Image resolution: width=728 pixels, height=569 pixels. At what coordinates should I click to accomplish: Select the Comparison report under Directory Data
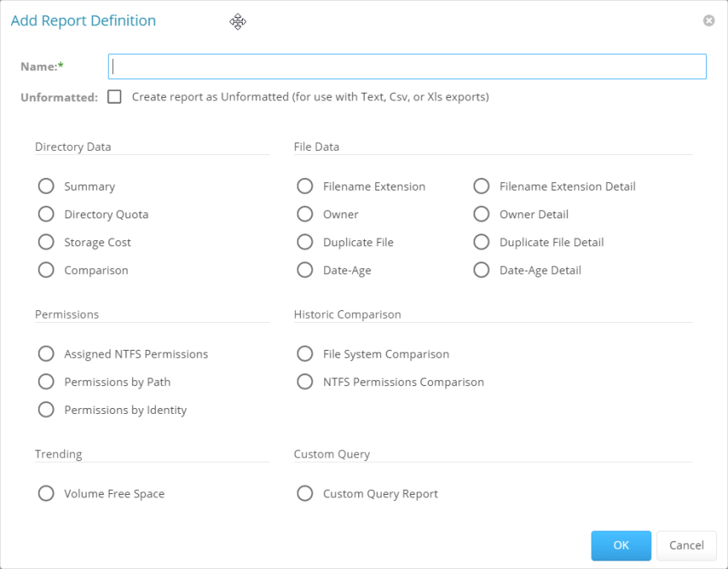coord(46,270)
